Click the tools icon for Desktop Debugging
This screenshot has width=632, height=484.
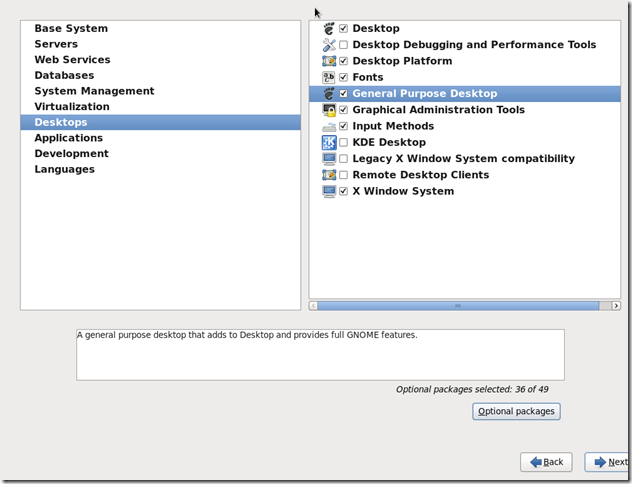click(x=329, y=45)
